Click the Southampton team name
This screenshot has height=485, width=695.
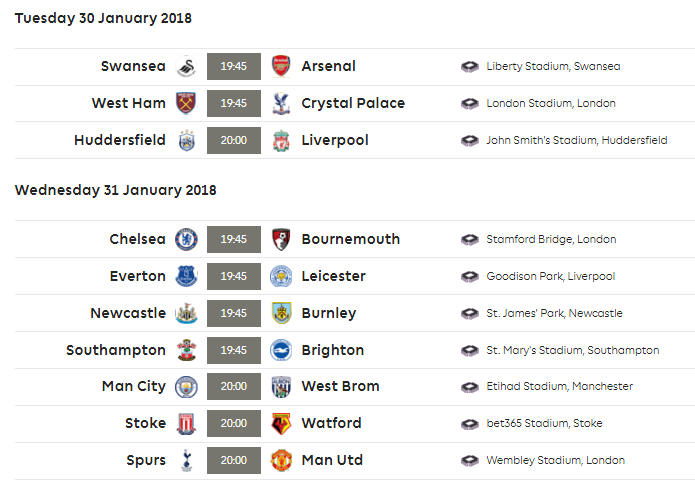point(116,350)
